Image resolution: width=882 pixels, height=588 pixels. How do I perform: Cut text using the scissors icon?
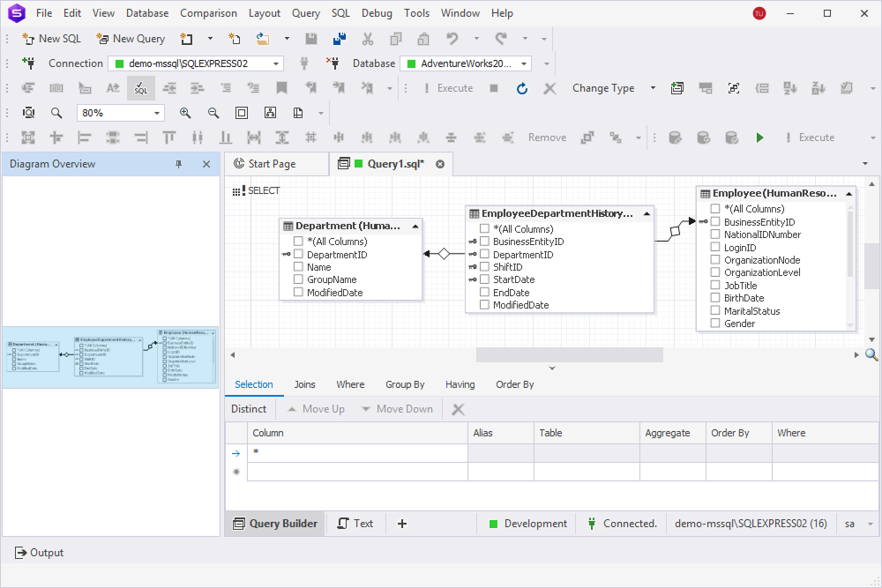coord(370,39)
